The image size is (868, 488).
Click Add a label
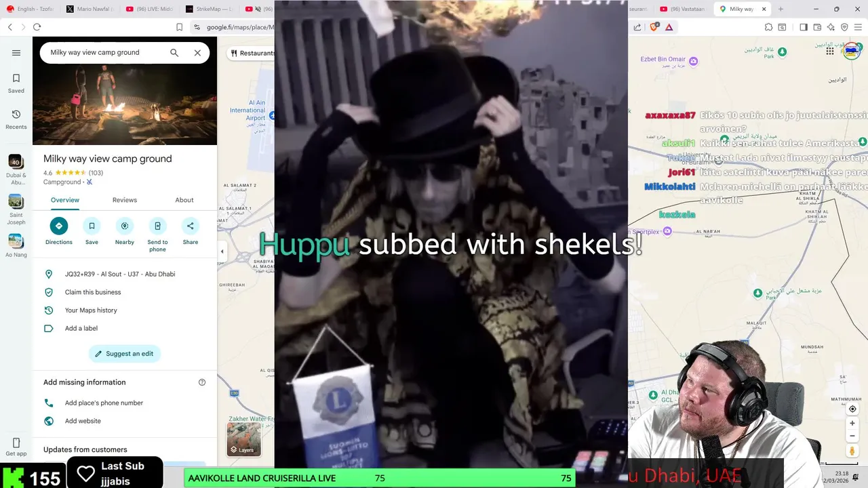[x=125, y=328]
